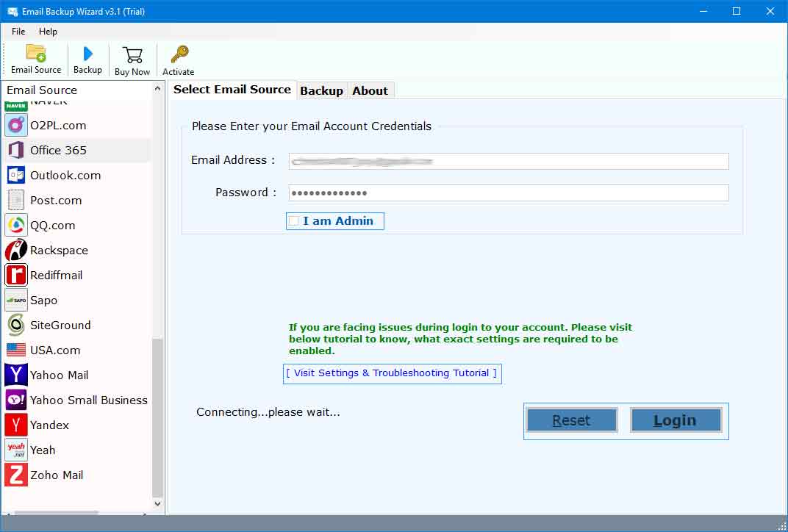
Task: Select the SiteGround icon
Action: [x=16, y=325]
